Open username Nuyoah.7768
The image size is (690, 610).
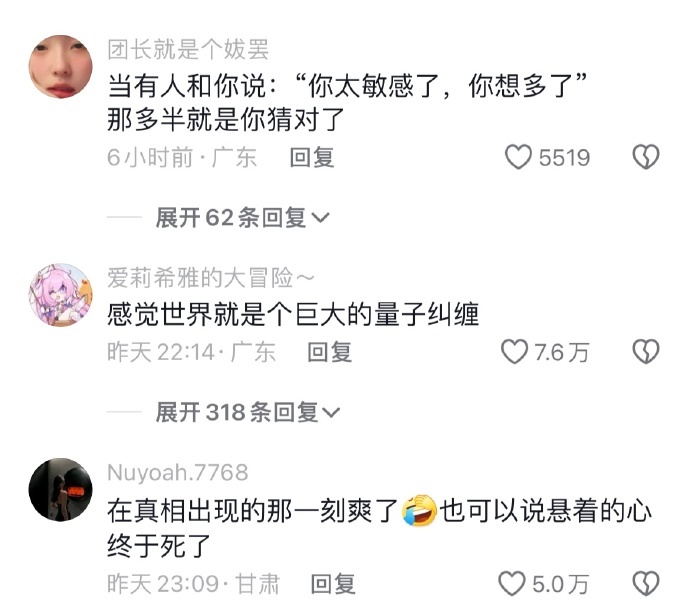pyautogui.click(x=178, y=472)
